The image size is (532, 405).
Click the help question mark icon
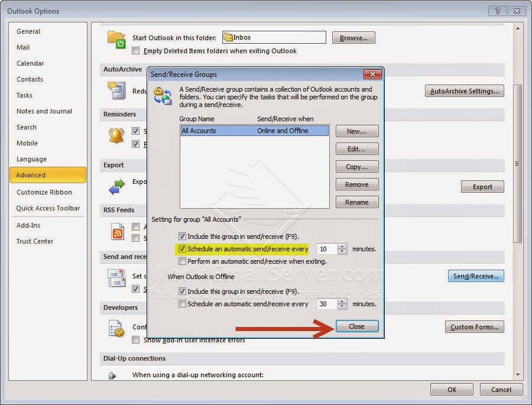(x=497, y=11)
